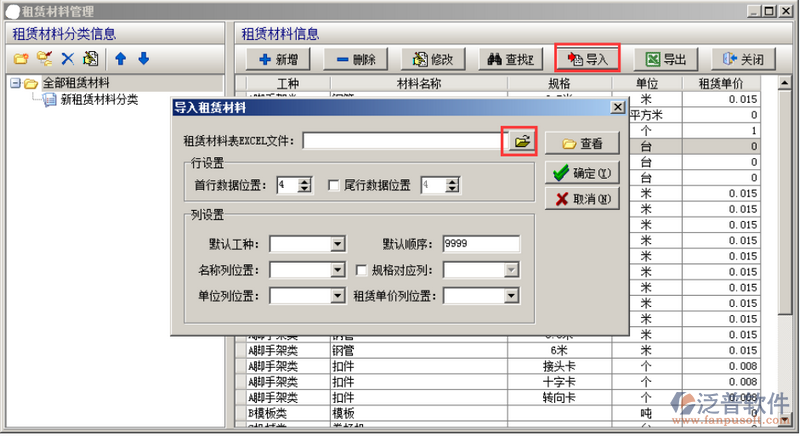Export data with 导出 button
The image size is (800, 436).
666,60
